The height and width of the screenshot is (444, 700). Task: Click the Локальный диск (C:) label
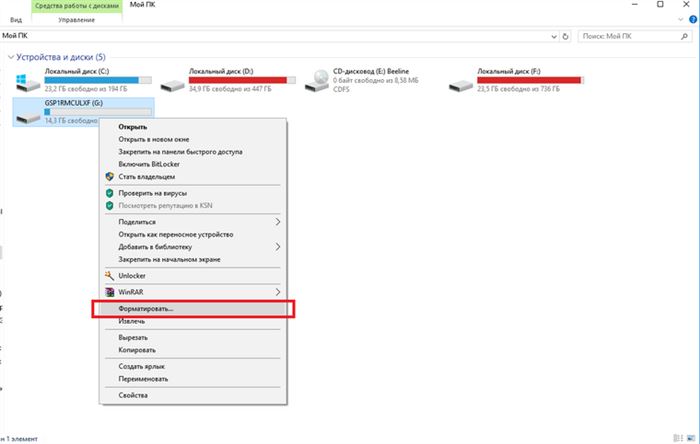[x=77, y=71]
